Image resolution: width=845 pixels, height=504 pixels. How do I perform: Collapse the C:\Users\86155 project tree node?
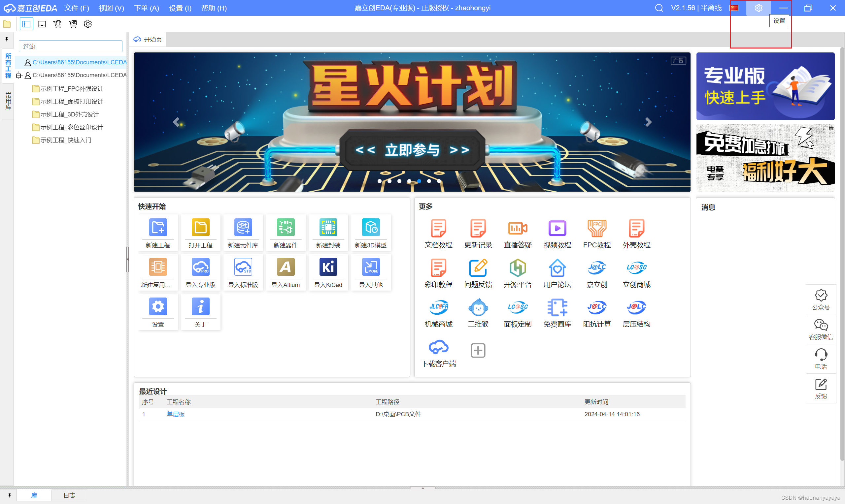coord(19,76)
